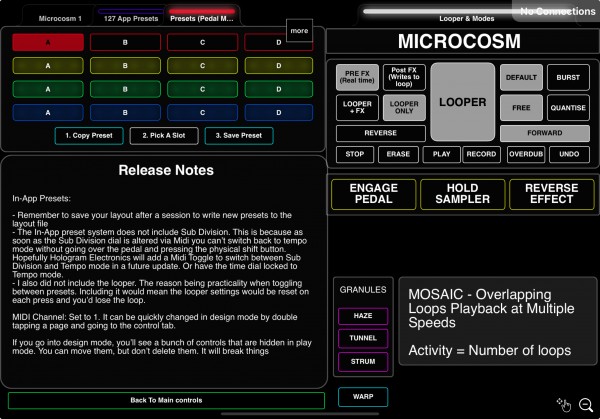The image size is (600, 419).
Task: Select red preset C
Action: point(202,42)
